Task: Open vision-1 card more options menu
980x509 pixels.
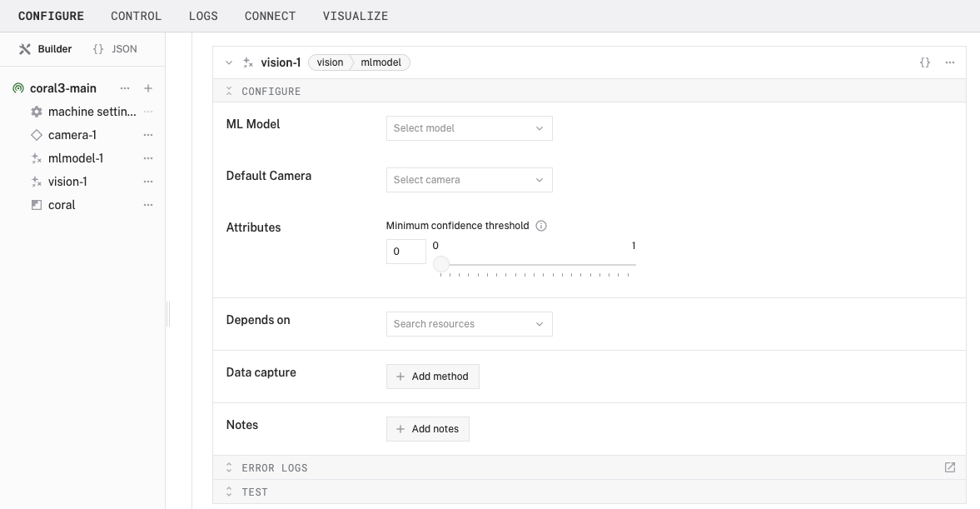Action: tap(950, 62)
